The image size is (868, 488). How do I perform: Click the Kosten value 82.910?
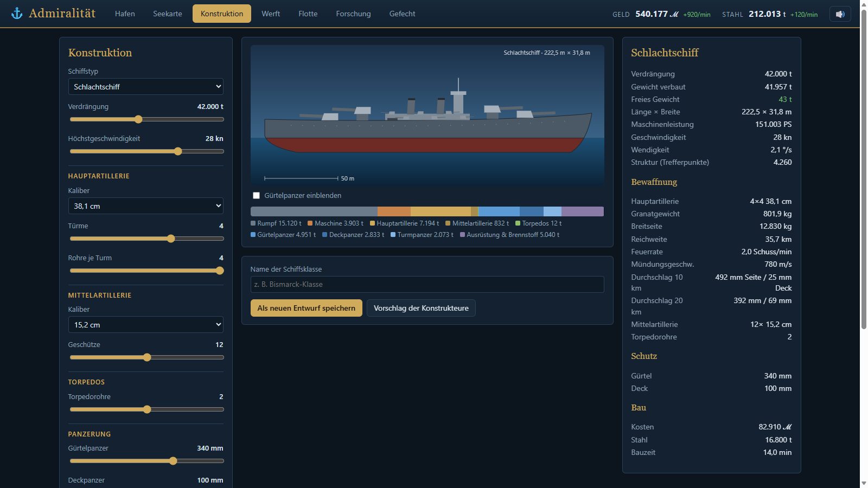click(775, 427)
